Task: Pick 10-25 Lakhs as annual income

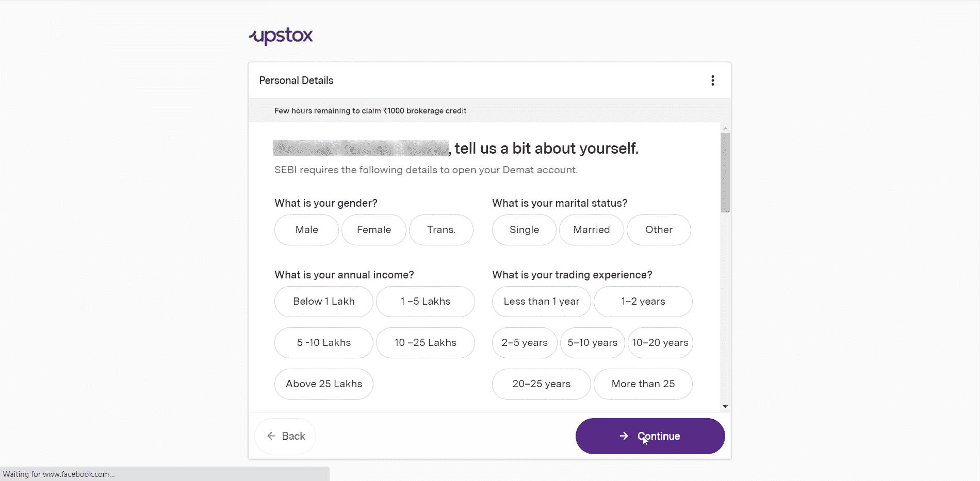Action: [425, 343]
